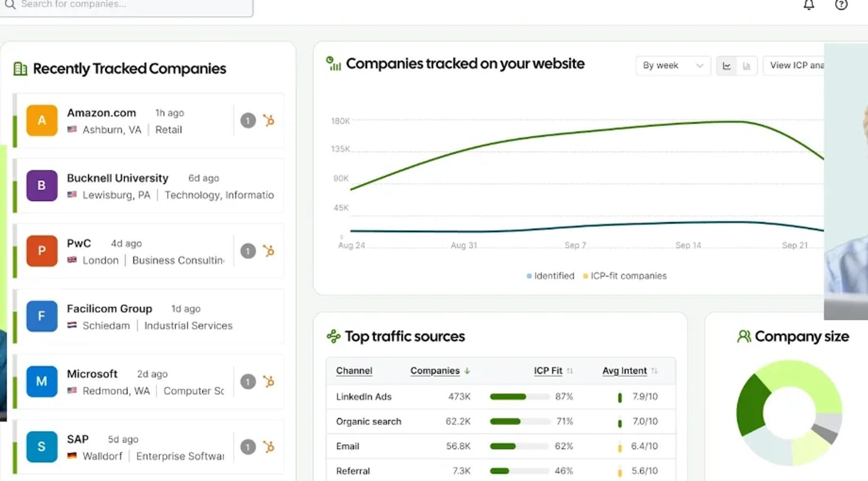Click the Organic search ICP fit bar
Image resolution: width=868 pixels, height=481 pixels.
tap(520, 421)
